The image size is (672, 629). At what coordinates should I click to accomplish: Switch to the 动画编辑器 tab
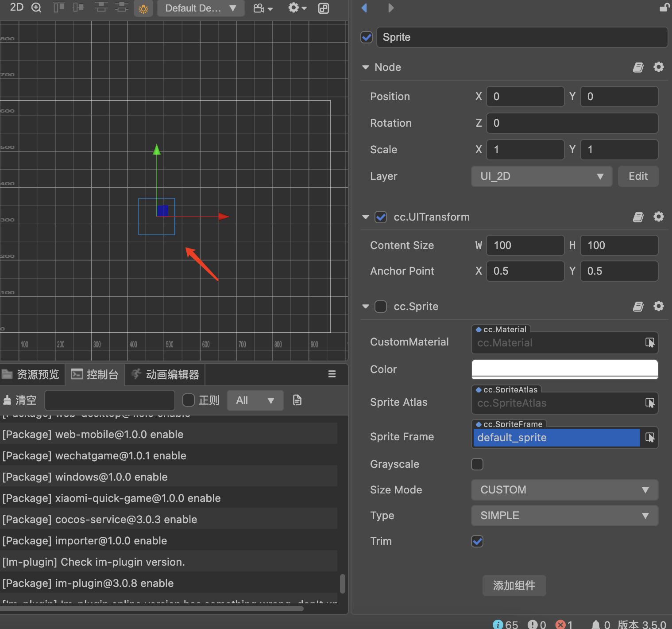[166, 375]
